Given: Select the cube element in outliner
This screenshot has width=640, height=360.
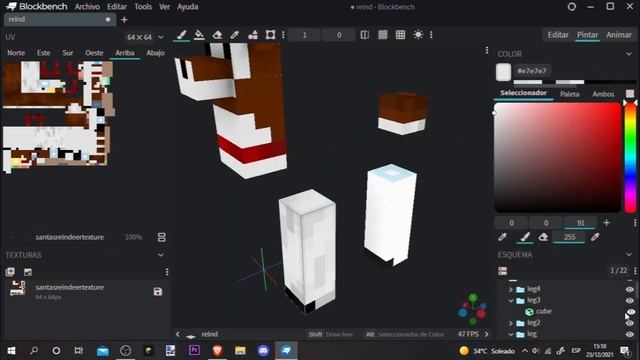Looking at the screenshot, I should point(544,311).
